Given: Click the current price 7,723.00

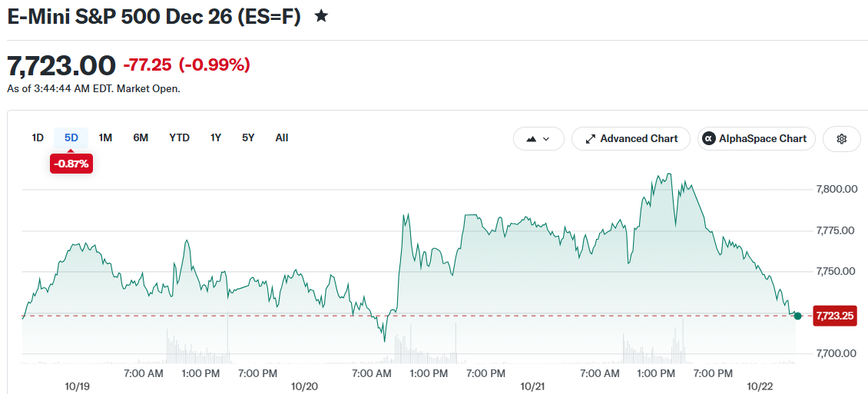Looking at the screenshot, I should 61,65.
